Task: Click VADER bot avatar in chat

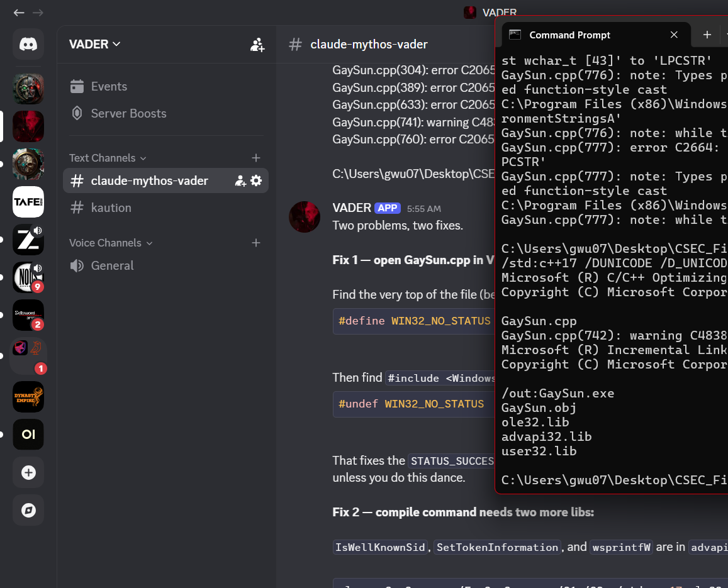Action: click(x=305, y=217)
